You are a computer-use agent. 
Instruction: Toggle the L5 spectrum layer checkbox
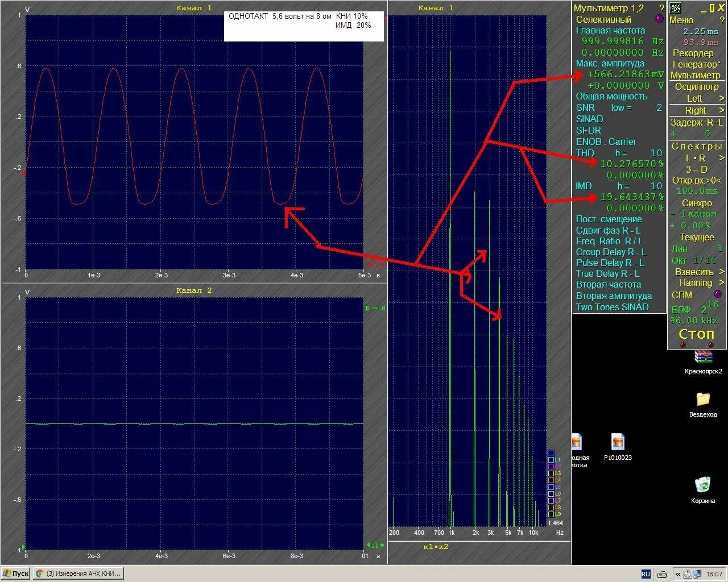[551, 487]
